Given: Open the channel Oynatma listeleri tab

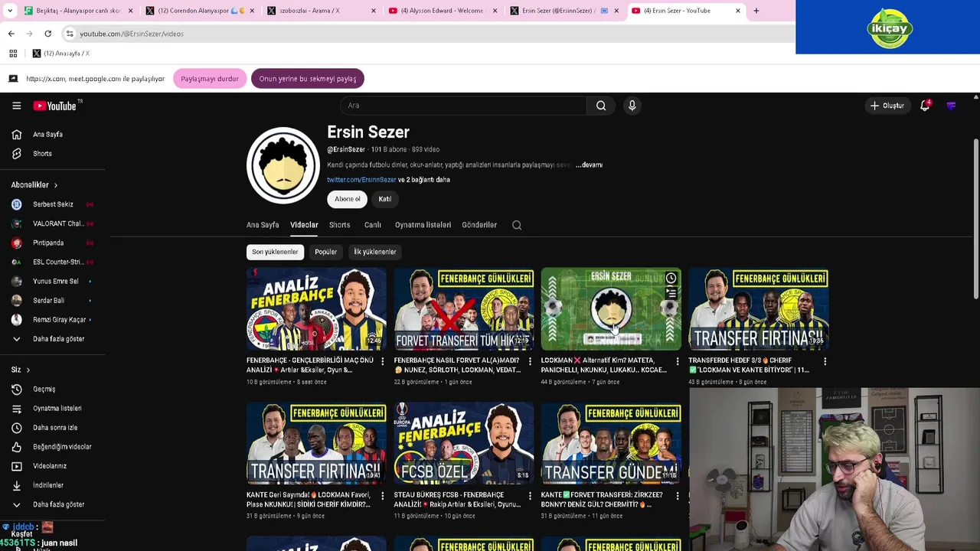Looking at the screenshot, I should point(423,225).
